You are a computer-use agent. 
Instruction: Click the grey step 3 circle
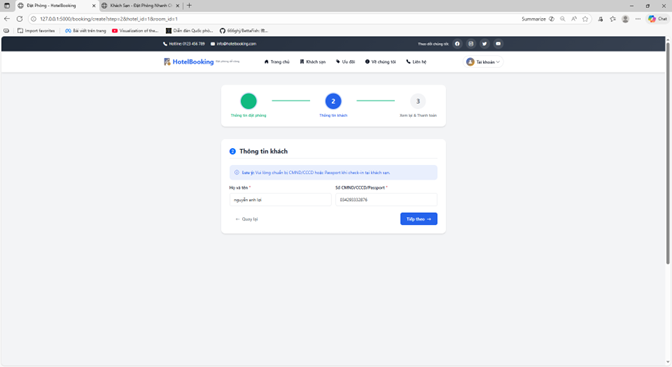pyautogui.click(x=418, y=101)
